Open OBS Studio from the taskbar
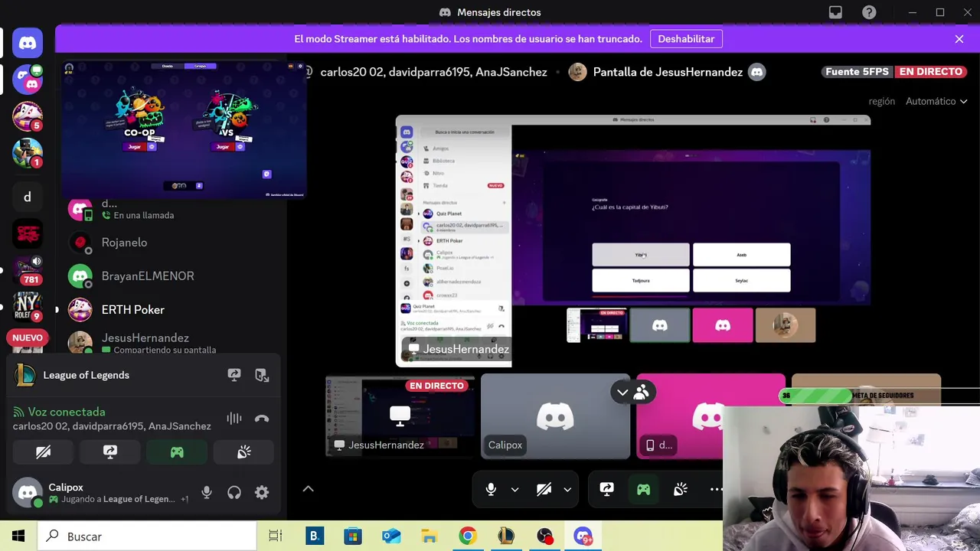The image size is (980, 551). (x=544, y=536)
